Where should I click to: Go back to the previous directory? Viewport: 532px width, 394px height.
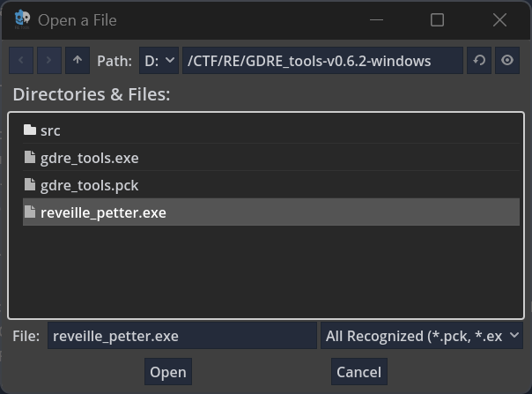tap(21, 61)
